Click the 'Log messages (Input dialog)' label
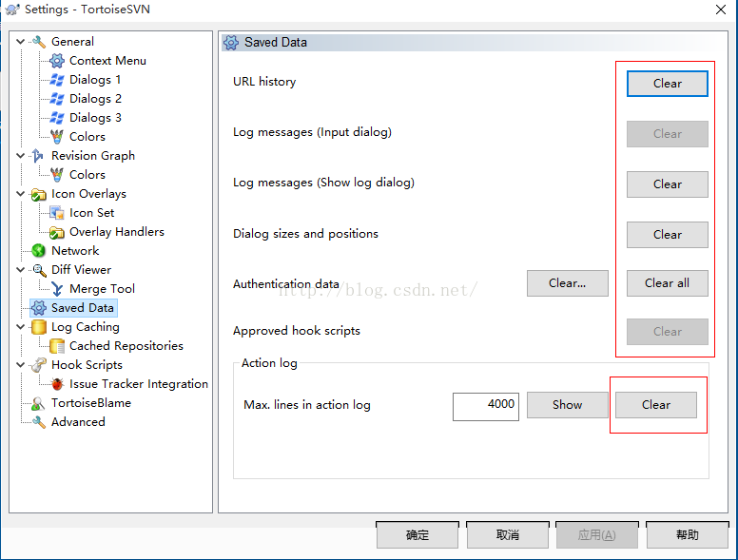 pyautogui.click(x=313, y=132)
